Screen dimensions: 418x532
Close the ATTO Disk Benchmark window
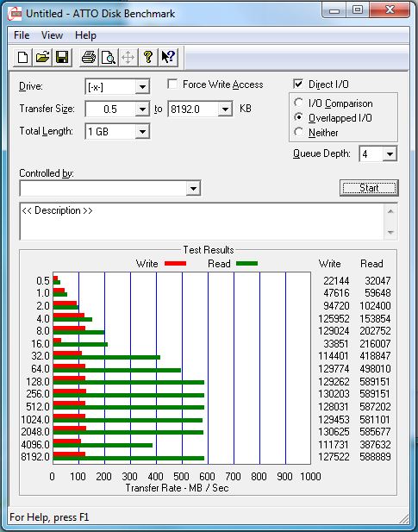tap(390, 10)
